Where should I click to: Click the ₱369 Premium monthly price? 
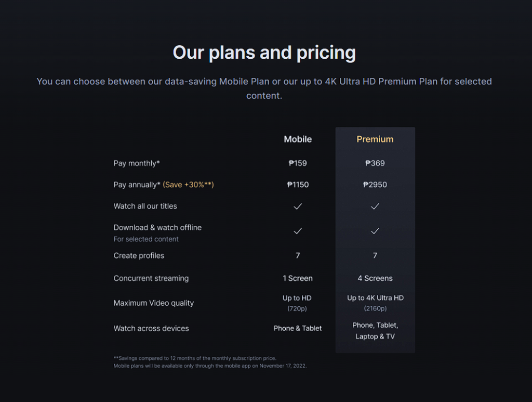[375, 163]
